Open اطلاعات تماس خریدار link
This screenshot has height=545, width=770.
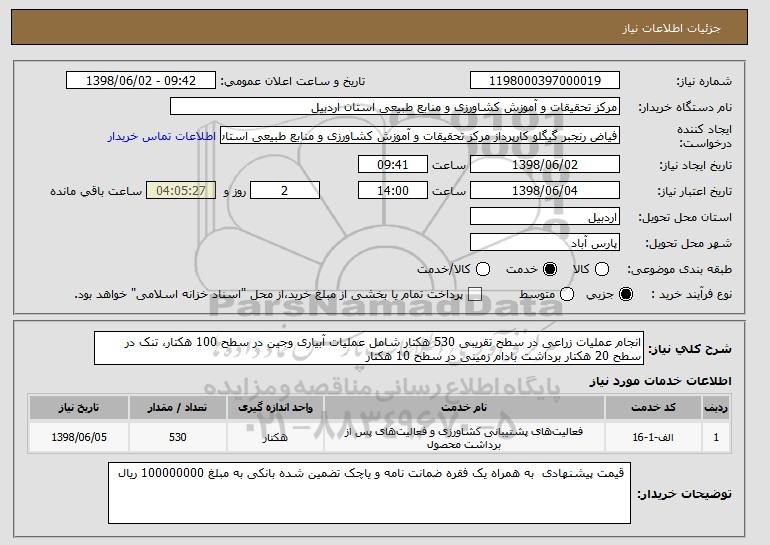[162, 136]
